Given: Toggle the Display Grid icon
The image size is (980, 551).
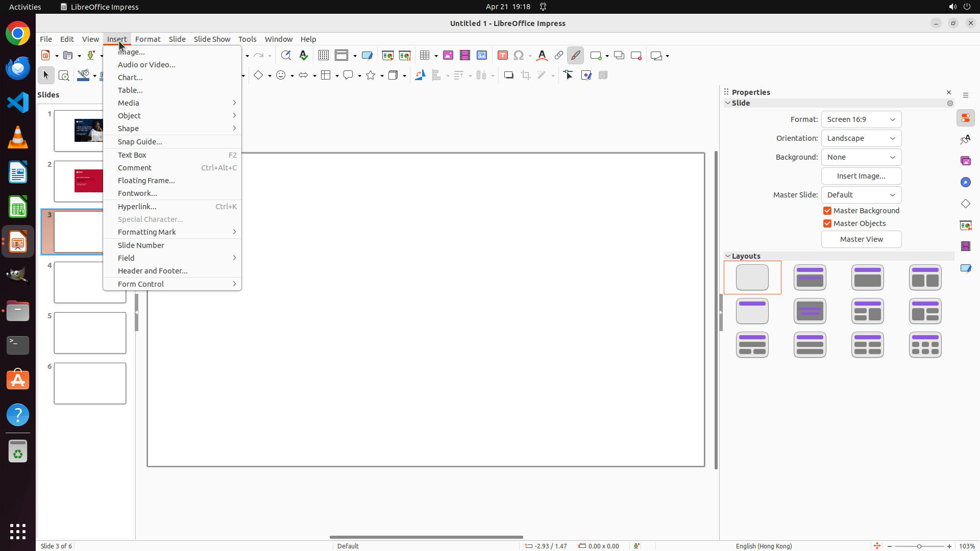Looking at the screenshot, I should 323,55.
